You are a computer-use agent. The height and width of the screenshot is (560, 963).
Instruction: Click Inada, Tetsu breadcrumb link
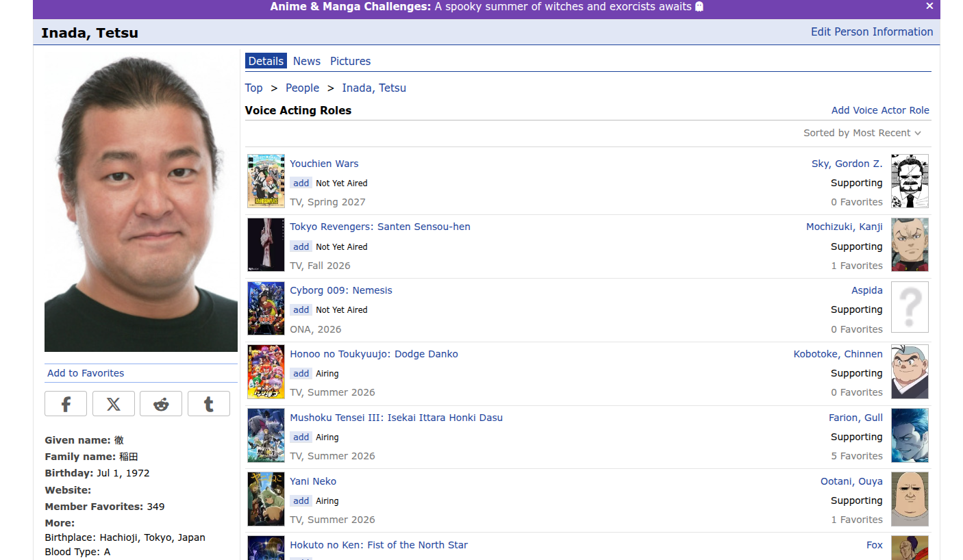pos(374,88)
